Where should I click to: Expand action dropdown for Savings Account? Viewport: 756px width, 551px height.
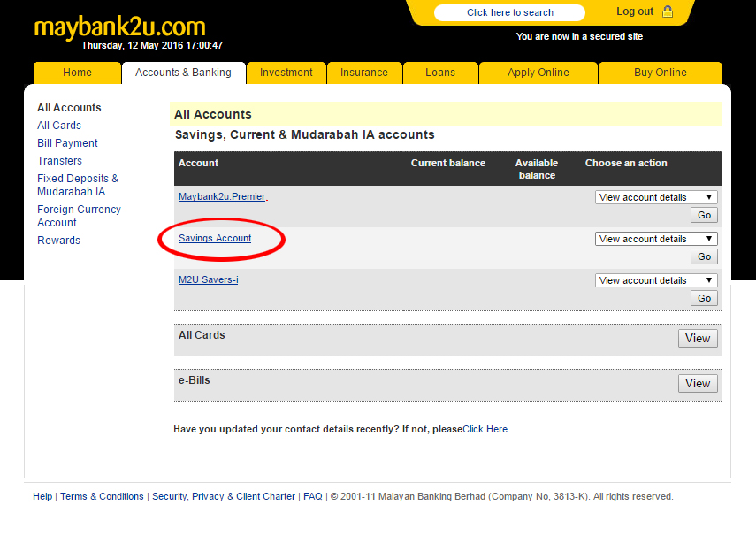[655, 239]
